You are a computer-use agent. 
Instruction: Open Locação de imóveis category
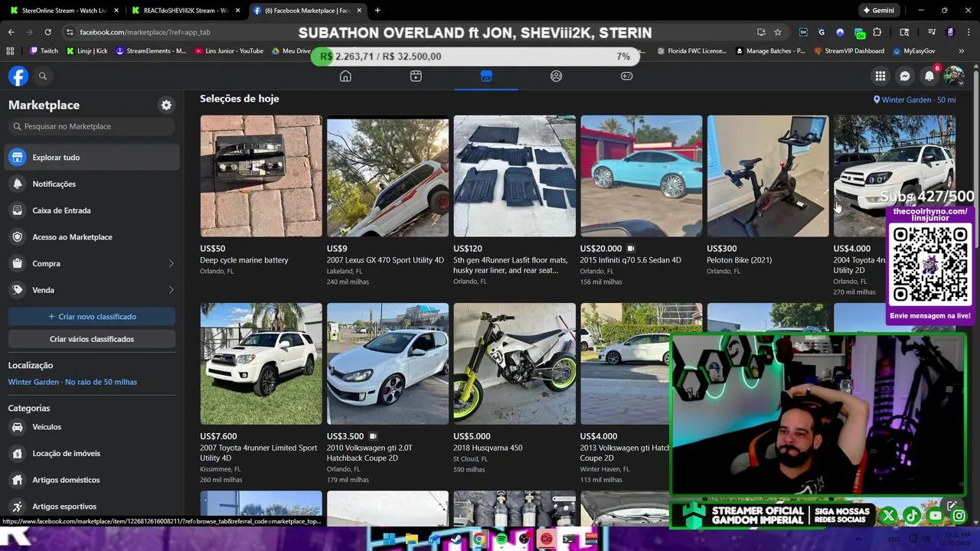pos(92,453)
